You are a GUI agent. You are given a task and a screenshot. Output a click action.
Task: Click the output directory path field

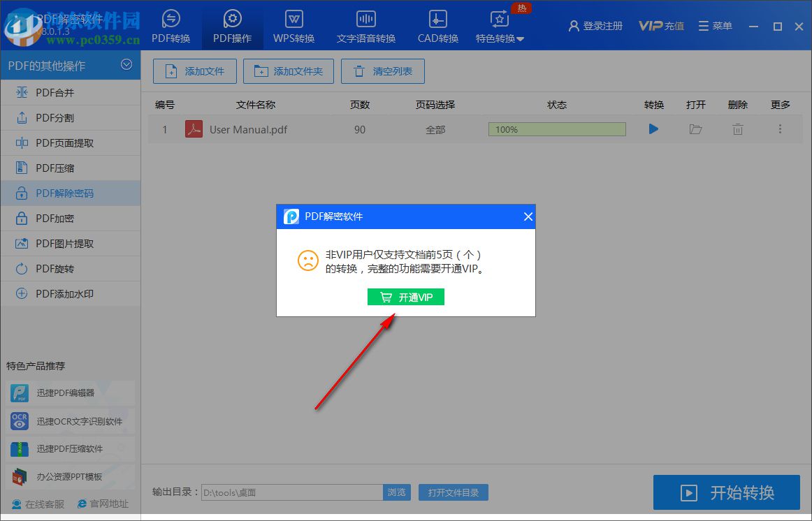(291, 492)
